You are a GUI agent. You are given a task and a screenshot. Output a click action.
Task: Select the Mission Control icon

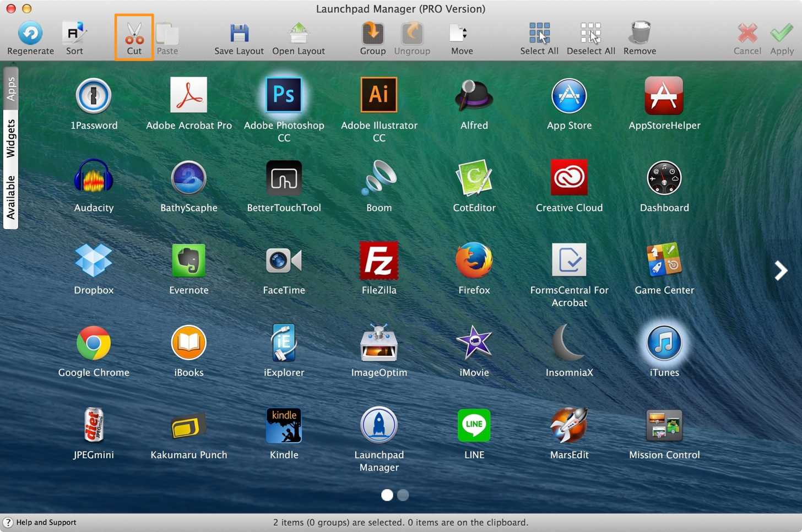tap(664, 425)
